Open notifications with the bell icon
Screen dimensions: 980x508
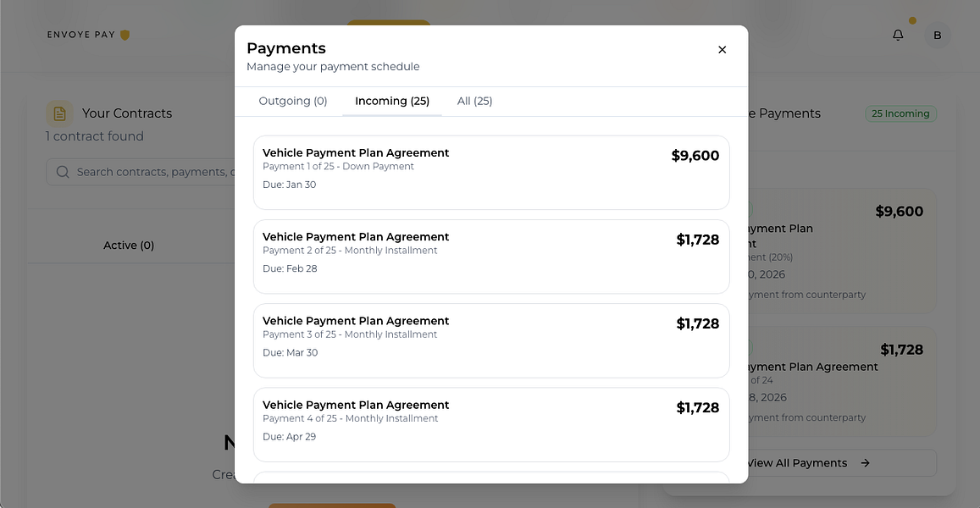coord(898,36)
